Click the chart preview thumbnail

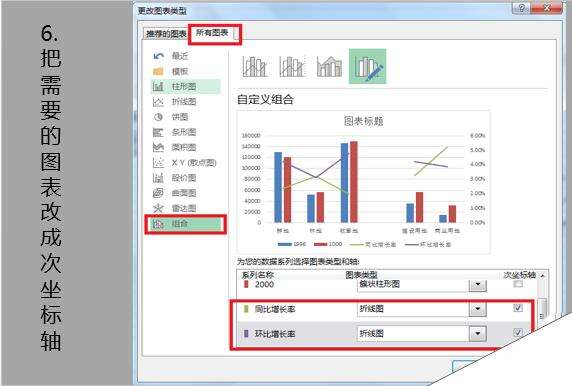pyautogui.click(x=363, y=182)
